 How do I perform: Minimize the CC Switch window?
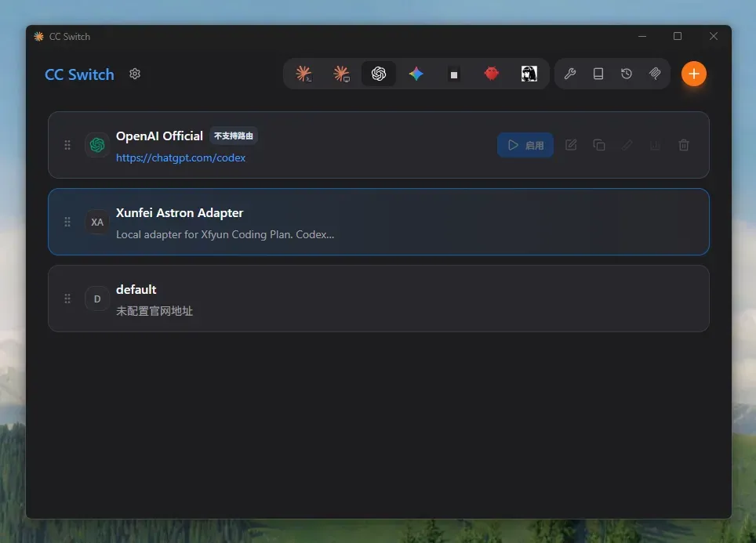(642, 36)
